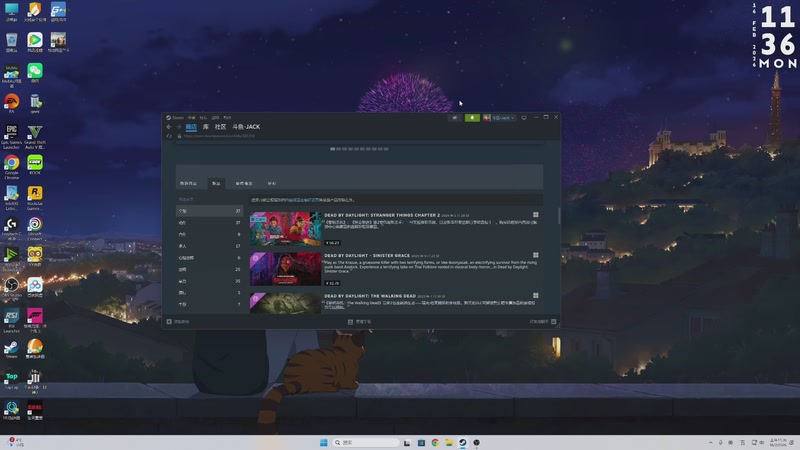Select the filter row with count 21

click(x=210, y=269)
